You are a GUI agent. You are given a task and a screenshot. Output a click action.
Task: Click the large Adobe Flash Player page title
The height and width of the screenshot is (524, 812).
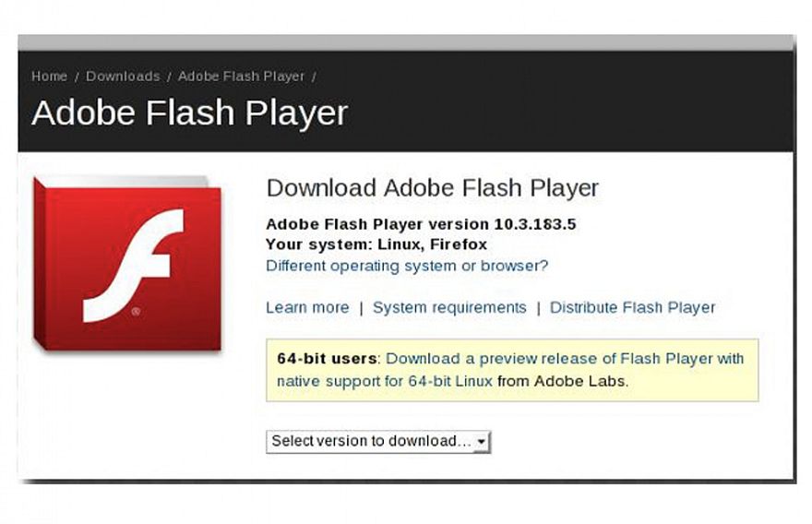(189, 113)
